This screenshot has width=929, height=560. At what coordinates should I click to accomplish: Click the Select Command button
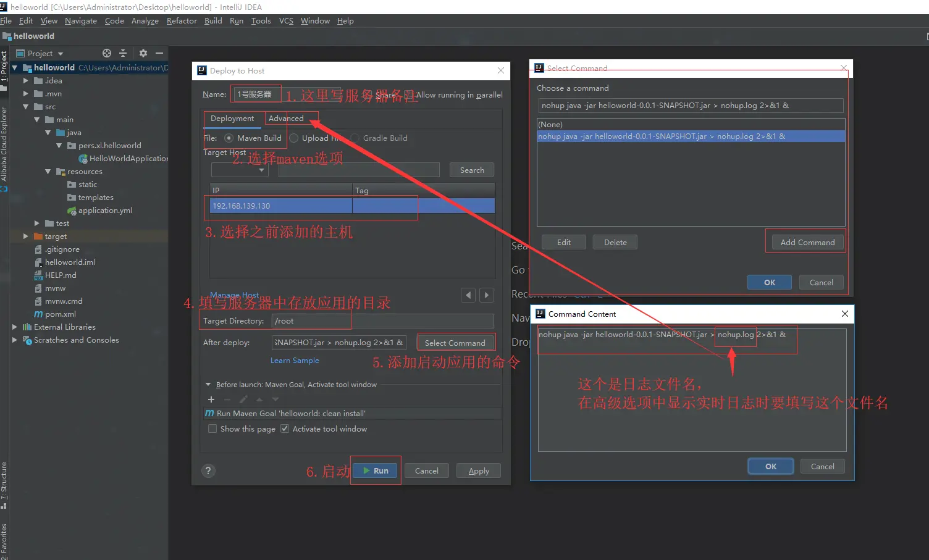coord(455,343)
